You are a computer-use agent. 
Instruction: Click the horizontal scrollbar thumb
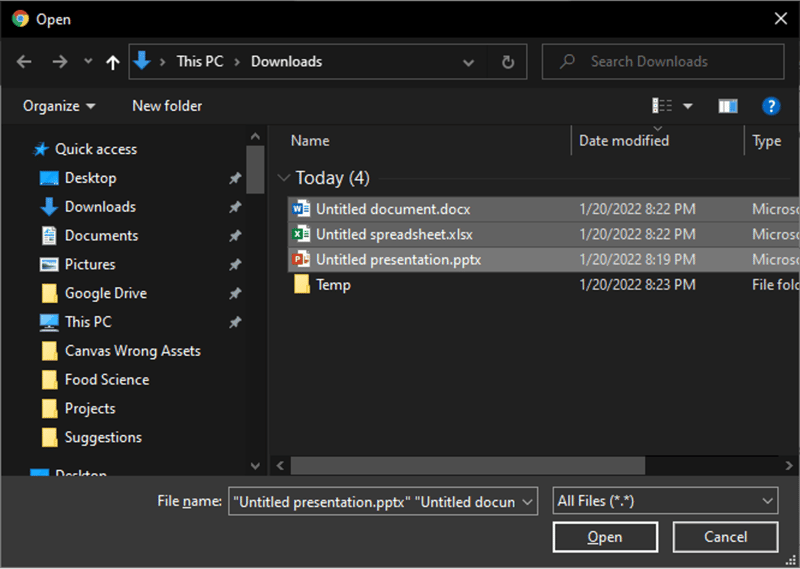[467, 465]
